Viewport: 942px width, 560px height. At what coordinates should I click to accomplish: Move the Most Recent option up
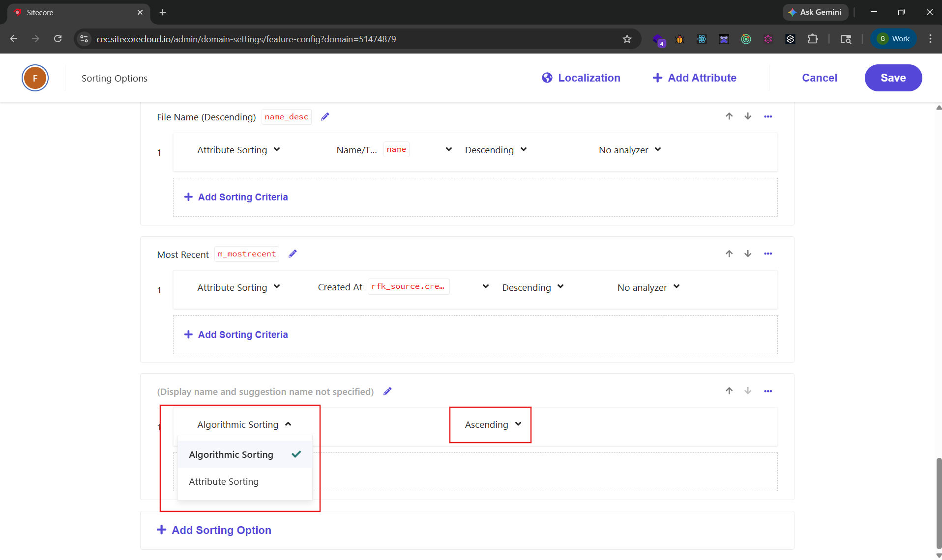(x=729, y=254)
